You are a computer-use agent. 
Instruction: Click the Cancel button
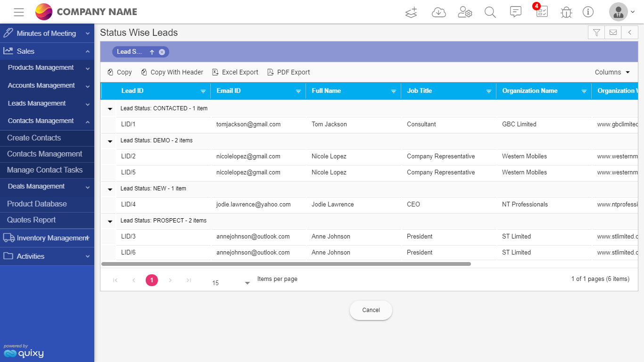pyautogui.click(x=371, y=310)
